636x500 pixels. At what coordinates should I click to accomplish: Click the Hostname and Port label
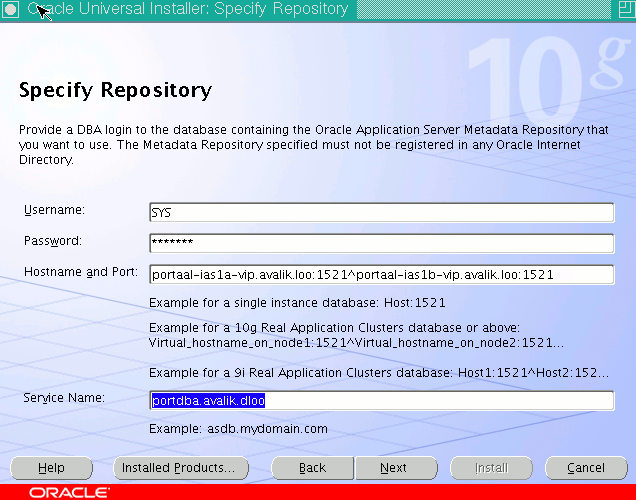click(x=81, y=272)
